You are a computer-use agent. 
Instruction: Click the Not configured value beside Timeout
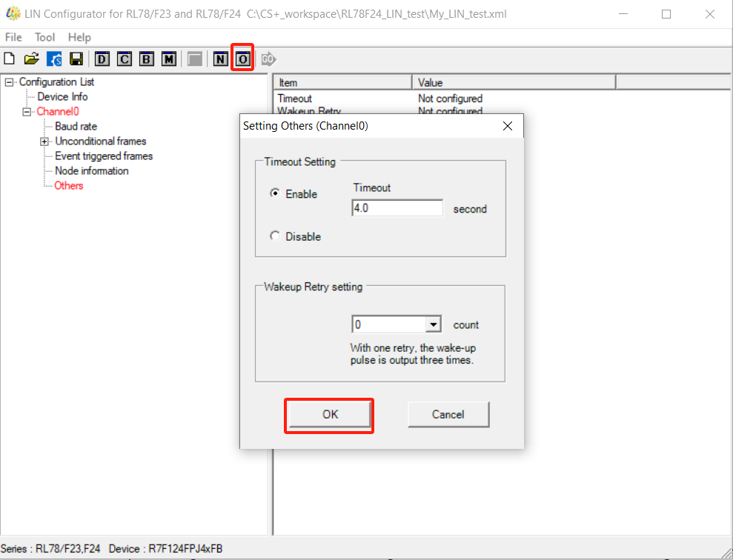tap(450, 99)
